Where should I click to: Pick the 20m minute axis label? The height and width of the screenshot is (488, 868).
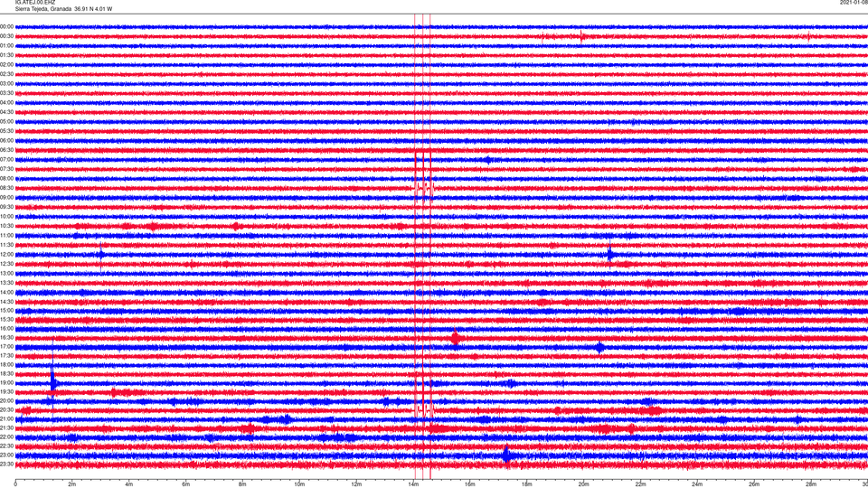[584, 484]
